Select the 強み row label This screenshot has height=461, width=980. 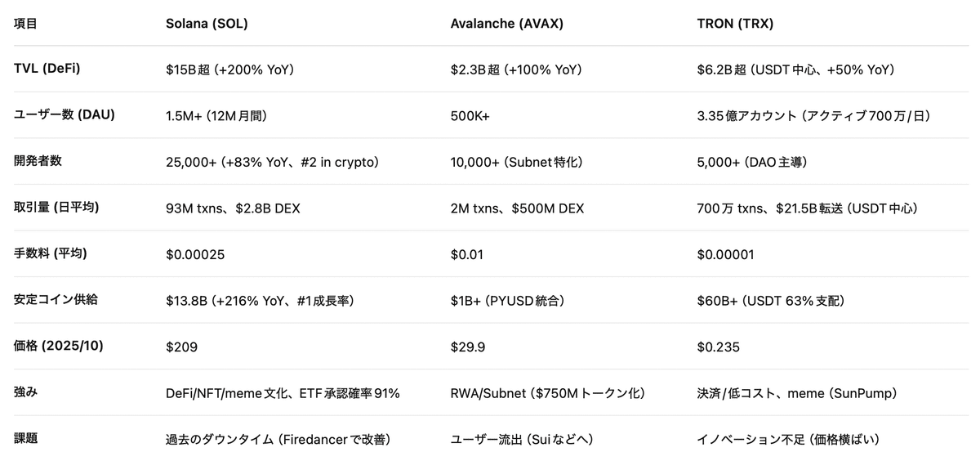(x=25, y=392)
